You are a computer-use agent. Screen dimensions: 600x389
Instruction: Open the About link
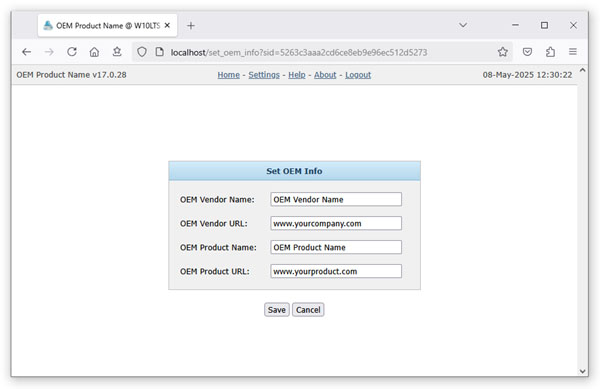[x=325, y=75]
